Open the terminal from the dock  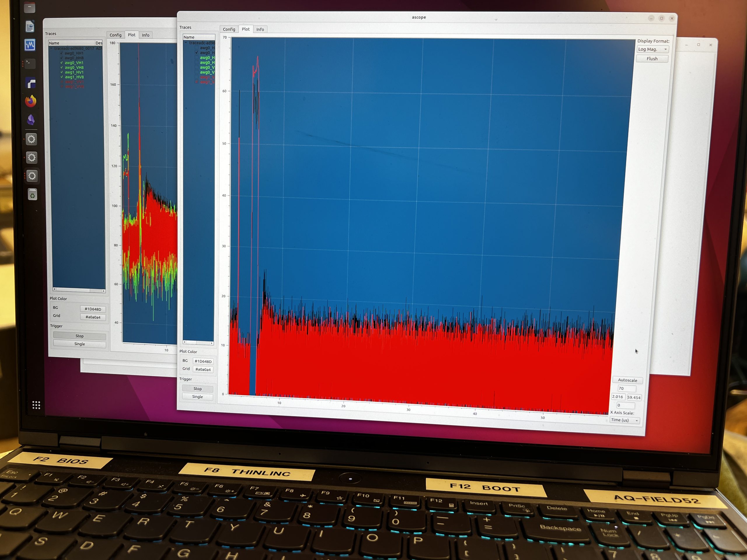30,64
